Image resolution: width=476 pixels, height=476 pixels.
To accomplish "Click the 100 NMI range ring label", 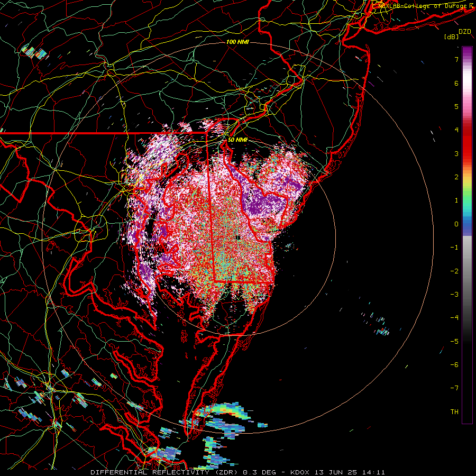I will coord(237,42).
